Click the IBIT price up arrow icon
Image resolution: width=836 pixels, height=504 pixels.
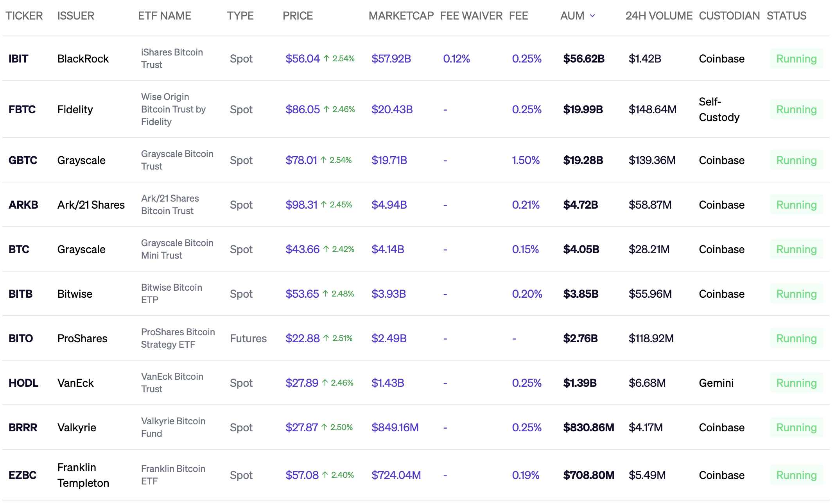pos(327,59)
